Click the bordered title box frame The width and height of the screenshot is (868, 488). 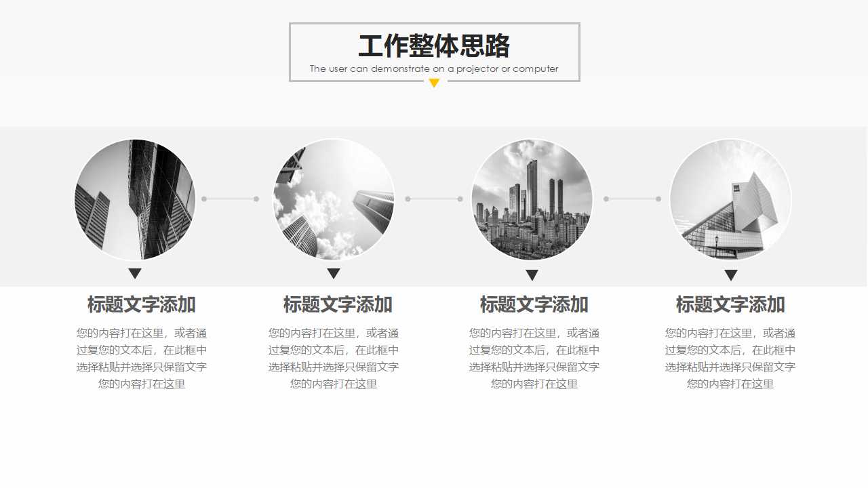coord(290,51)
